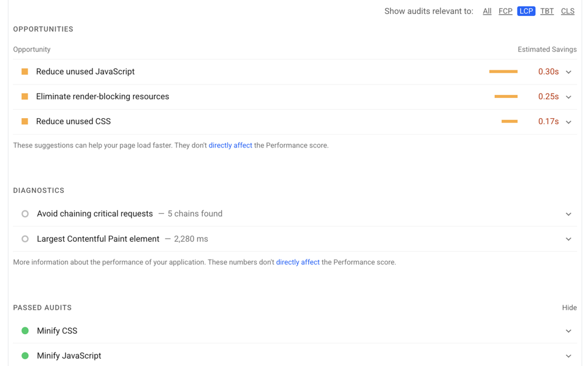Expand the Largest Contentful Paint element details
588x366 pixels.
(568, 239)
